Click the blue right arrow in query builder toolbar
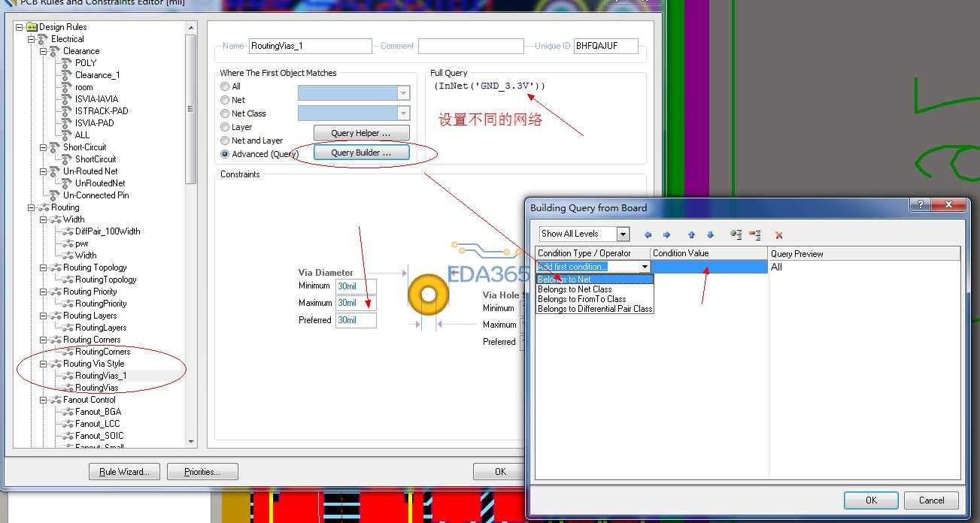The width and height of the screenshot is (980, 523). [666, 234]
